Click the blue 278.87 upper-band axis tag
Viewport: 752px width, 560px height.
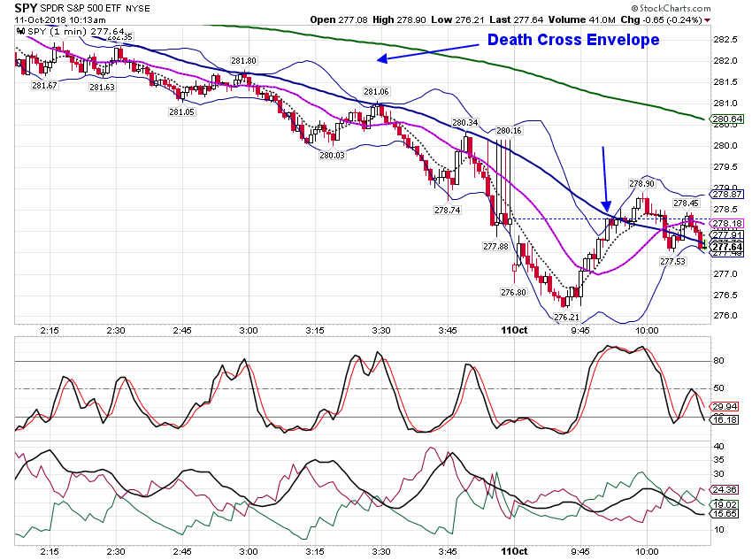click(727, 194)
